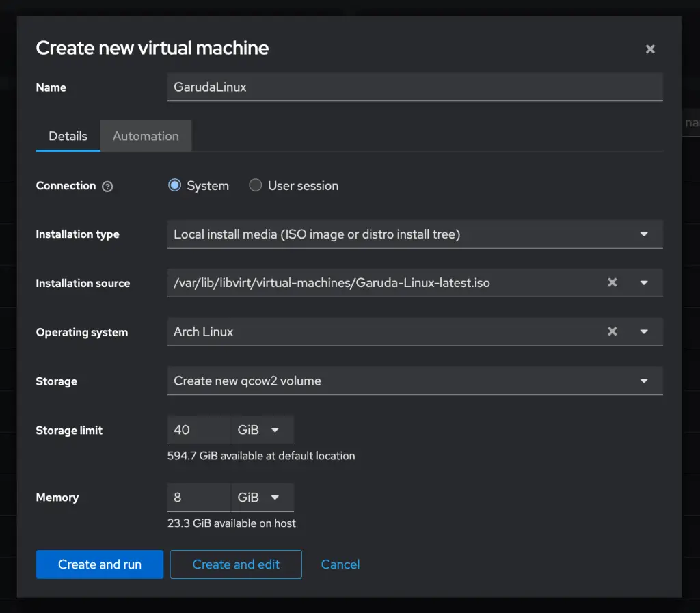This screenshot has width=700, height=613.
Task: Close the Create new virtual machine dialog
Action: (649, 49)
